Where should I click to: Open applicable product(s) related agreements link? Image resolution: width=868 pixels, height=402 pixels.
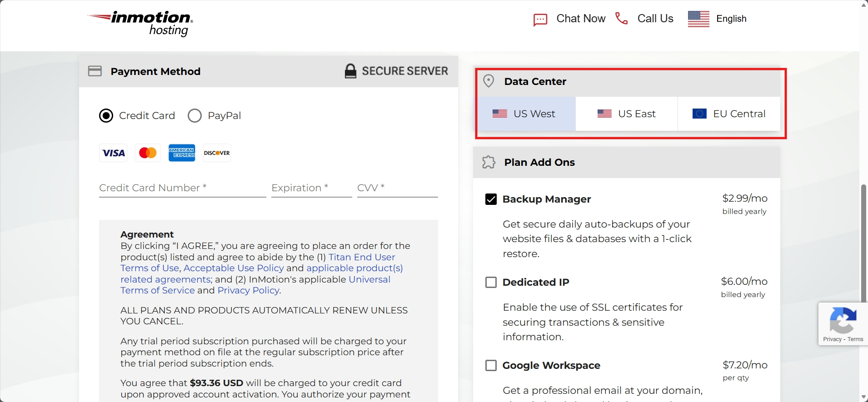pos(262,274)
